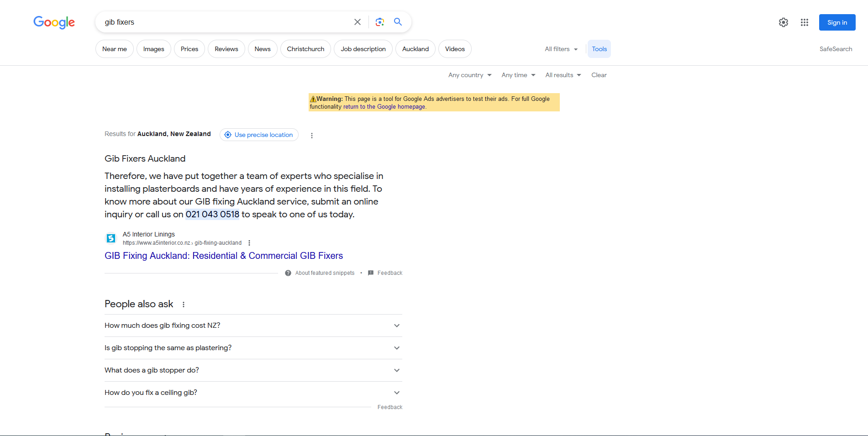
Task: Select the Prices filter chip
Action: 189,49
